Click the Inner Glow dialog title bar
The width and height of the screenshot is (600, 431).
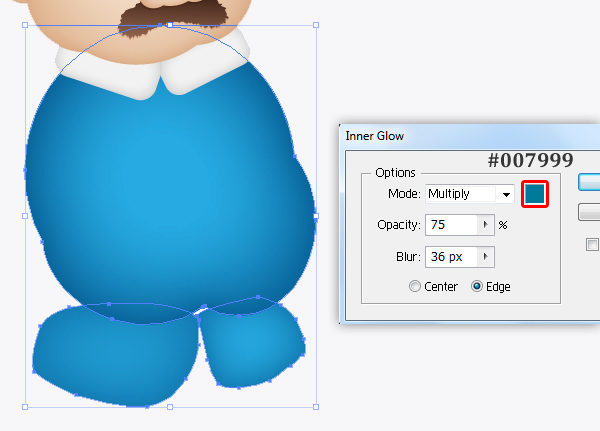tap(471, 136)
